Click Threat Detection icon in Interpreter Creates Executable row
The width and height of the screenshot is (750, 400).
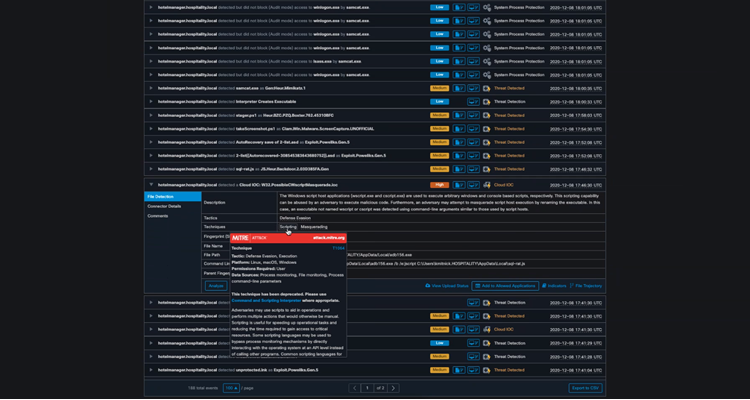pyautogui.click(x=486, y=101)
